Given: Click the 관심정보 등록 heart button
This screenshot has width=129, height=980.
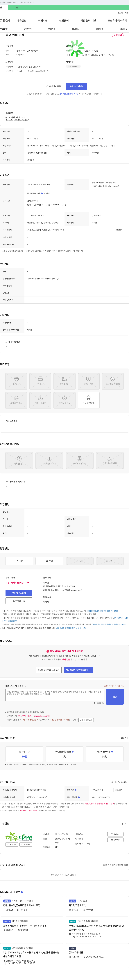Looking at the screenshot, I should (53, 86).
